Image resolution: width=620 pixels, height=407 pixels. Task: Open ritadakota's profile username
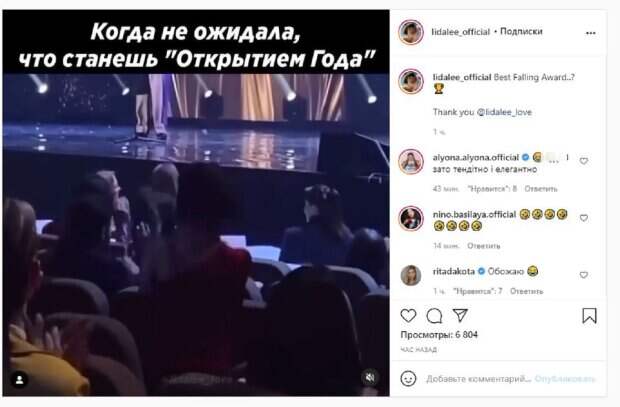(454, 271)
